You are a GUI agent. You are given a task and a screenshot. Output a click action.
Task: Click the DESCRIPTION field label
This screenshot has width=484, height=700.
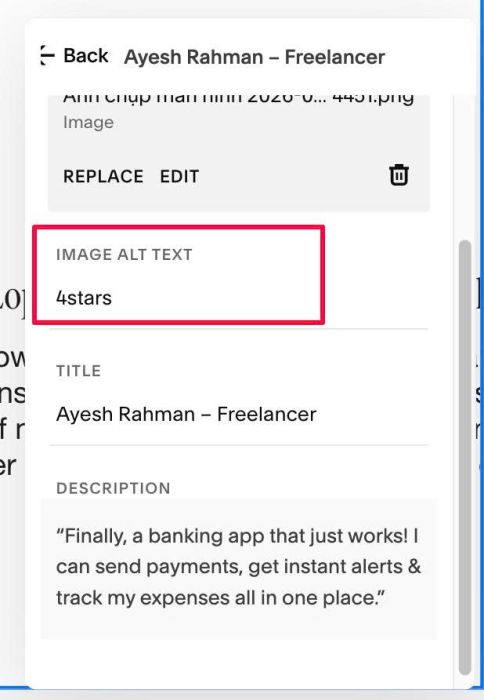click(x=113, y=488)
